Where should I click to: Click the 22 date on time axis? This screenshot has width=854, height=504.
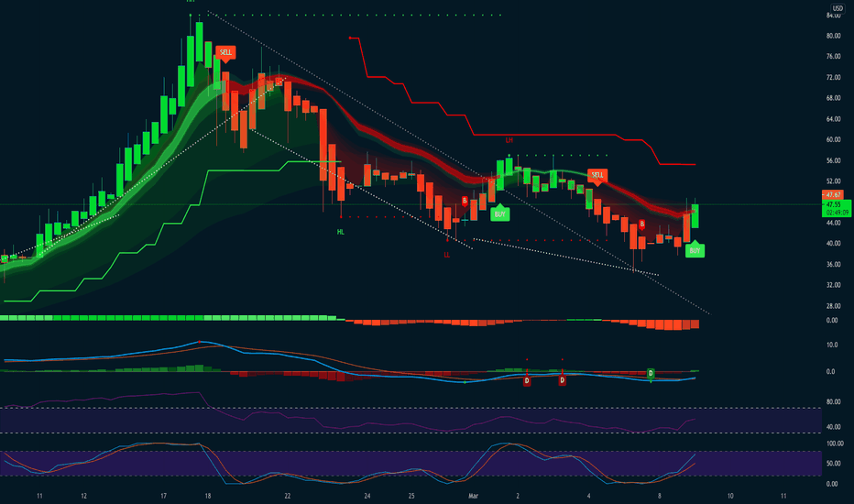[x=288, y=496]
